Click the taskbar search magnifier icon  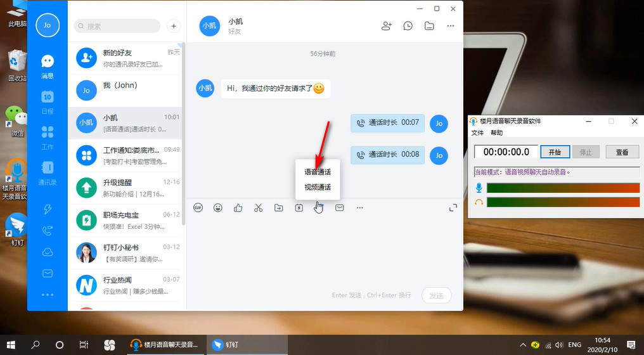tap(35, 345)
